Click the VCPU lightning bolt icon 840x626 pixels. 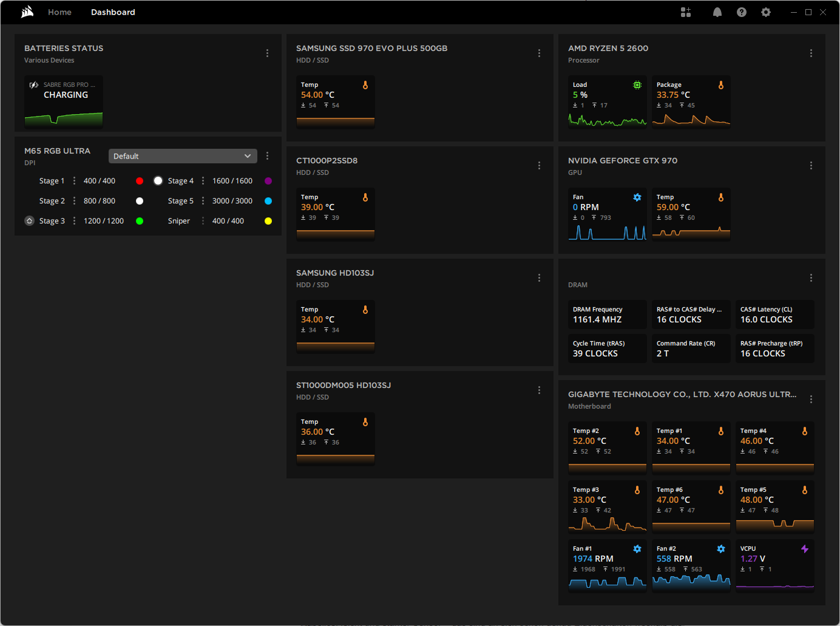[x=805, y=549]
